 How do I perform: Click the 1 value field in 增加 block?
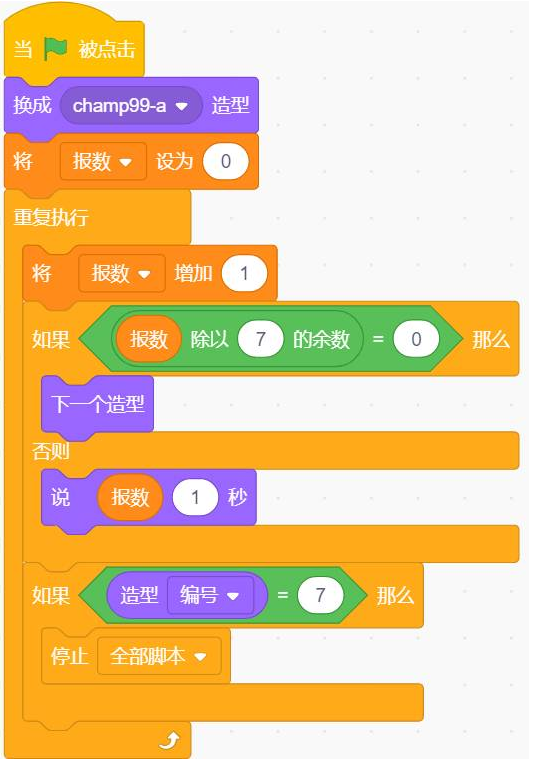pyautogui.click(x=244, y=273)
